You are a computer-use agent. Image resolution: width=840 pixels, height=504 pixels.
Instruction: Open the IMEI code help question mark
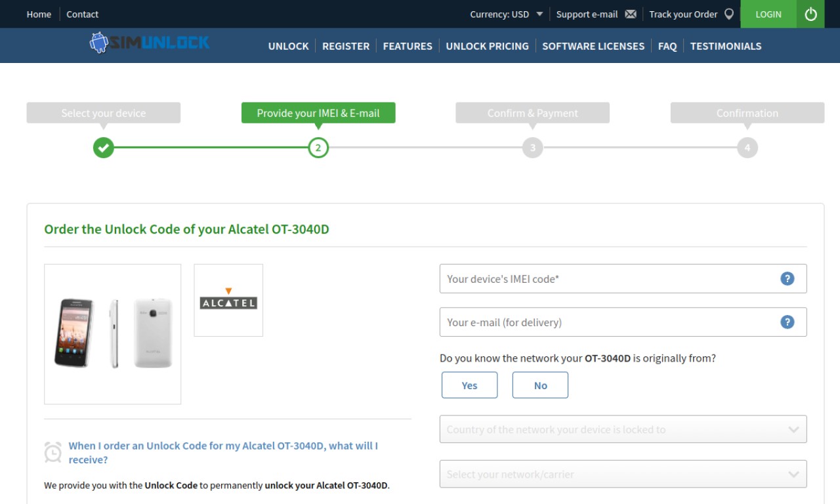point(787,278)
